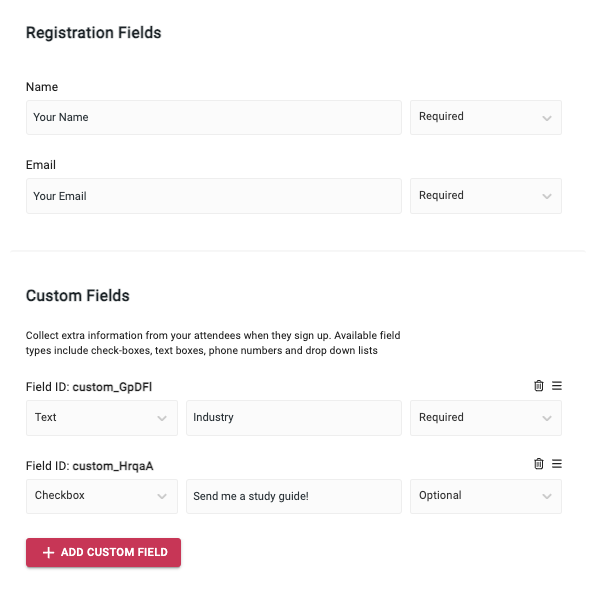Click the Field ID custom_GpDFl label

coord(89,387)
